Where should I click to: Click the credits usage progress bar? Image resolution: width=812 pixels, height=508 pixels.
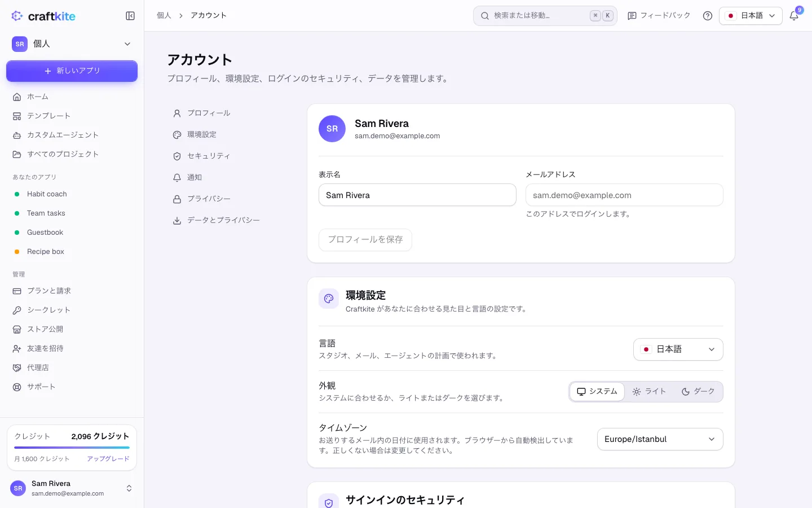tap(72, 448)
